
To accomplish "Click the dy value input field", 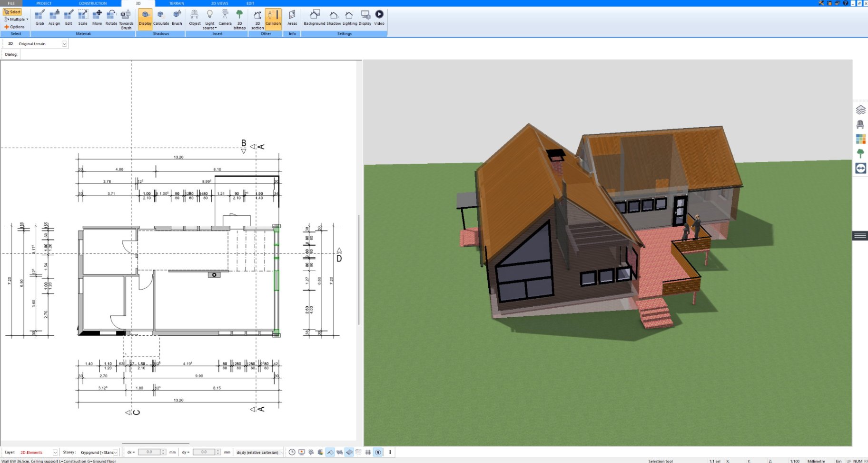I will click(204, 452).
